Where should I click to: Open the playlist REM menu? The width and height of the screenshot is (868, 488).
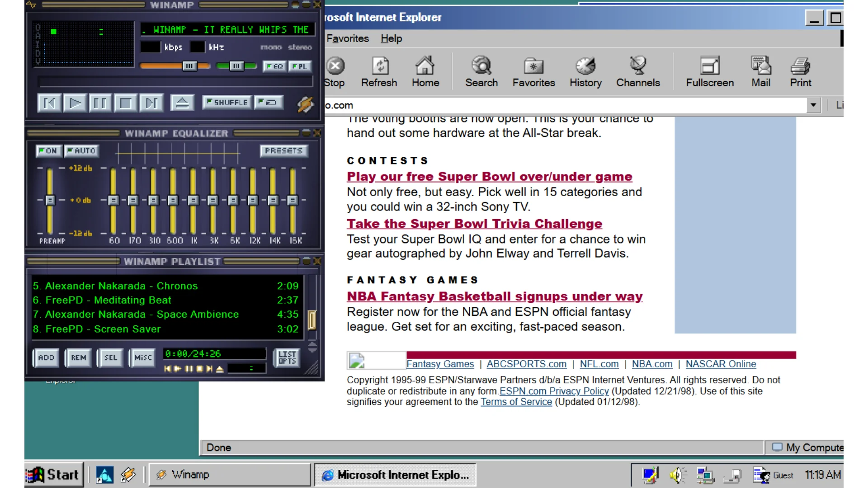[78, 358]
